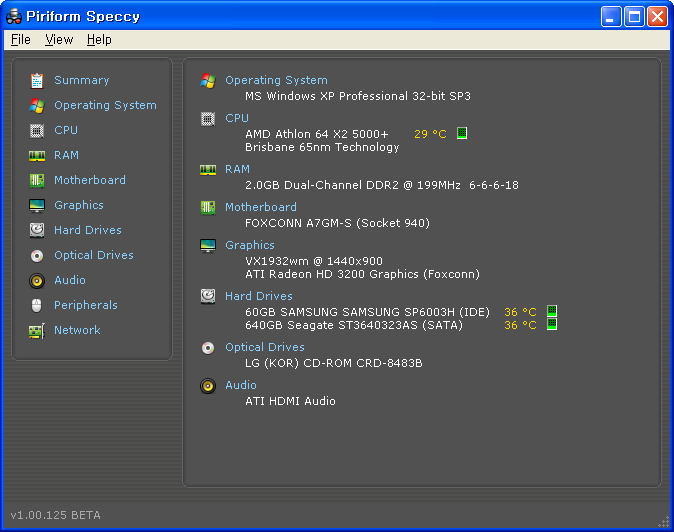Open the View menu
Viewport: 674px width, 532px height.
[x=59, y=40]
